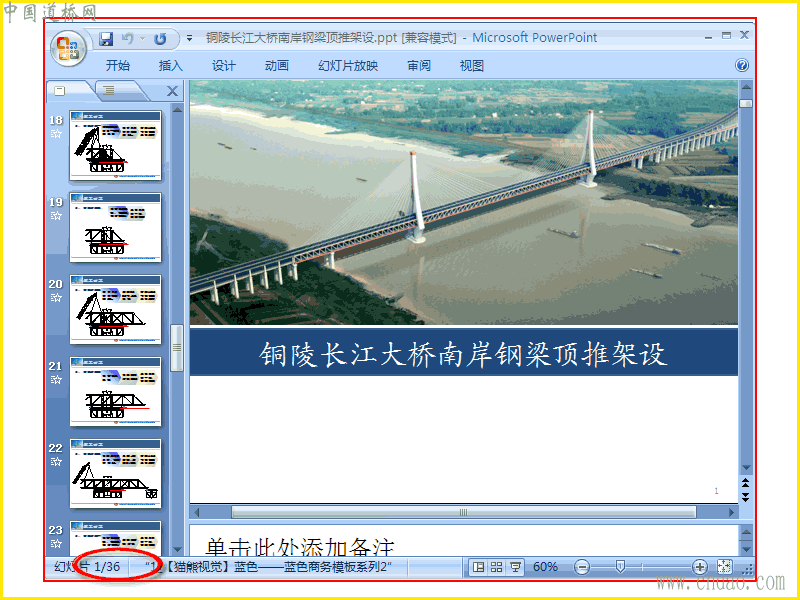Image resolution: width=800 pixels, height=600 pixels.
Task: Start Slide Show from status bar icon
Action: click(515, 567)
